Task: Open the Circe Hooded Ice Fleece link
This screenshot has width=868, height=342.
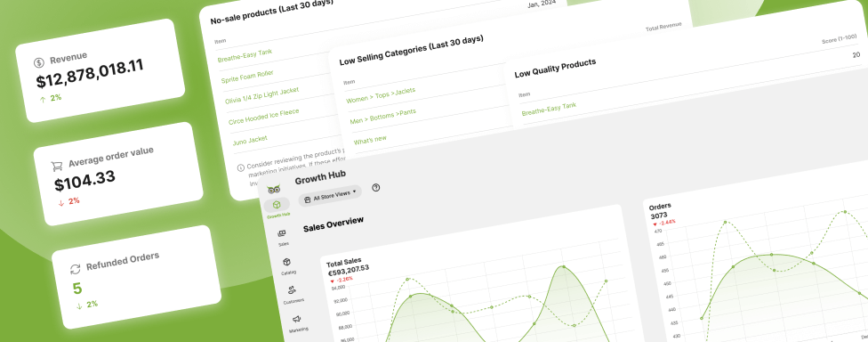Action: [263, 117]
